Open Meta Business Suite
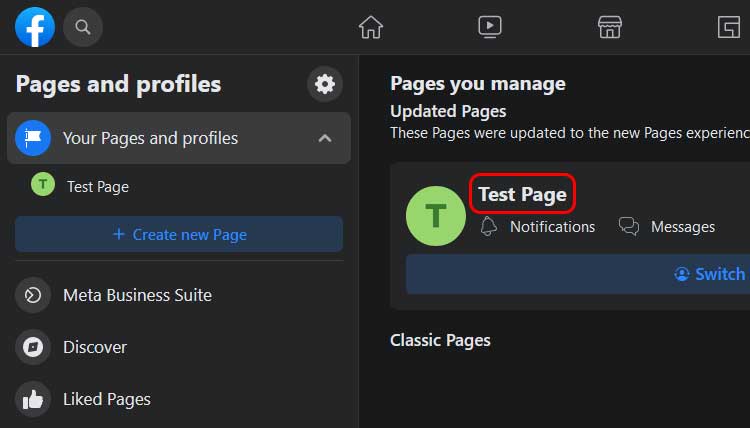This screenshot has height=428, width=750. 137,295
